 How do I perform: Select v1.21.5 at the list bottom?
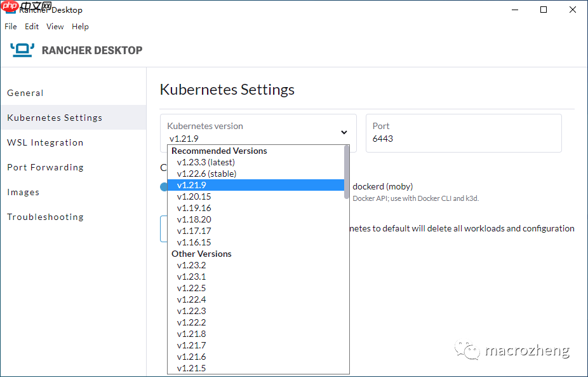click(x=191, y=368)
